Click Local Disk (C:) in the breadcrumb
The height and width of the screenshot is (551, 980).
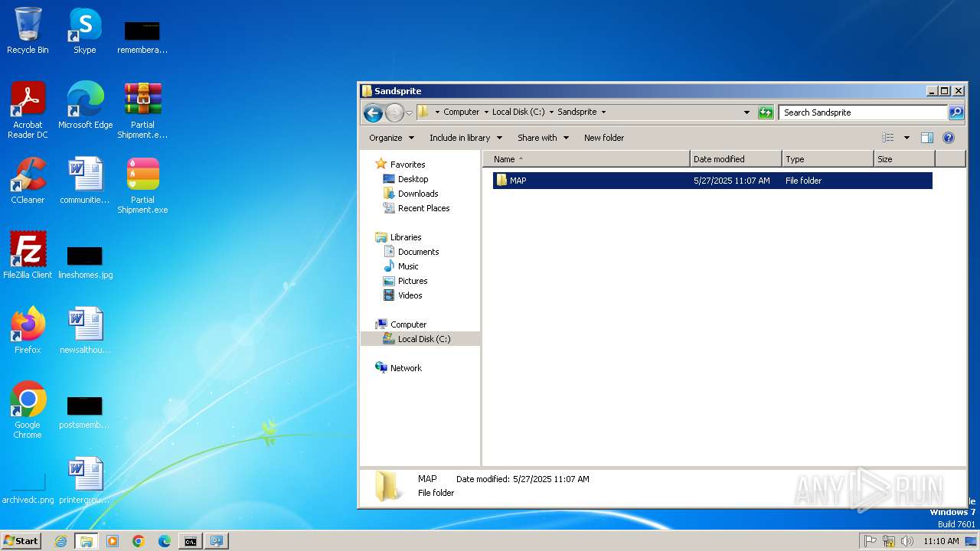click(x=518, y=112)
